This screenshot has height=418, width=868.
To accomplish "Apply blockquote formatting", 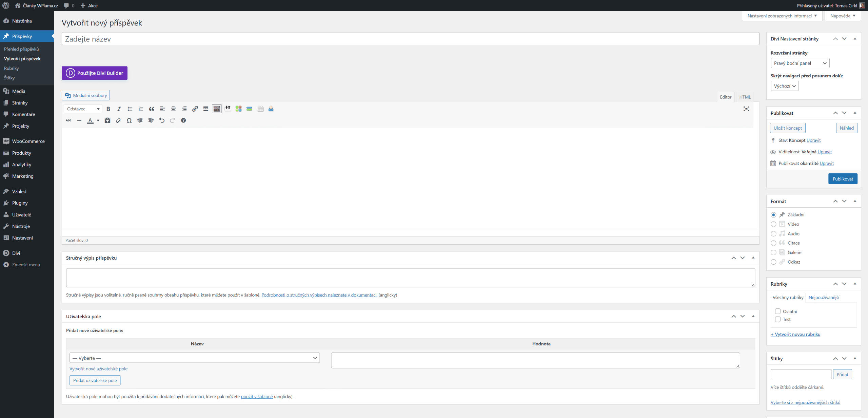I will pyautogui.click(x=152, y=109).
